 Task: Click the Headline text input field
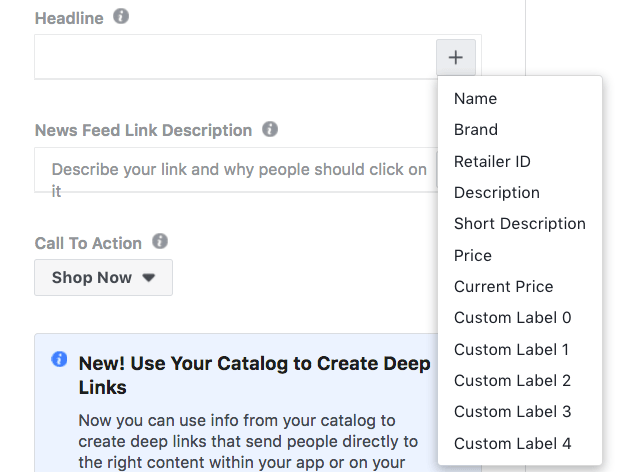pyautogui.click(x=236, y=57)
